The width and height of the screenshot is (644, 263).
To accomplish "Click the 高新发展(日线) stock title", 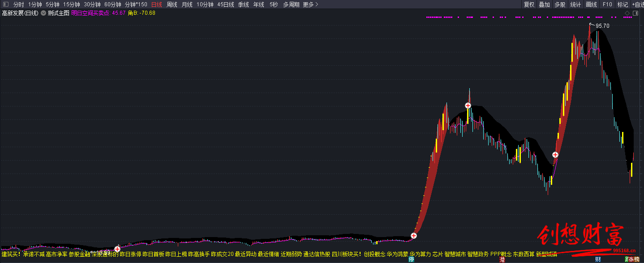I will pyautogui.click(x=20, y=13).
